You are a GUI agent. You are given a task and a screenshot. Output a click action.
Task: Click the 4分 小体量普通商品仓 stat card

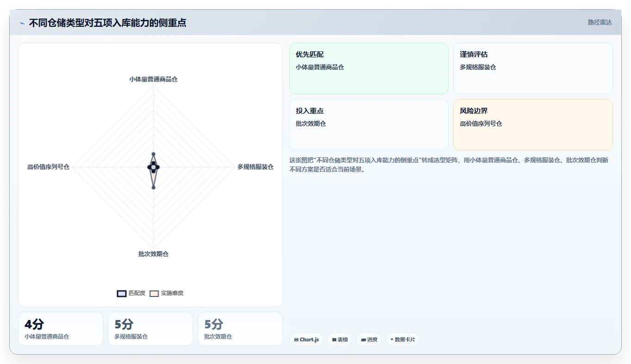[x=61, y=329]
